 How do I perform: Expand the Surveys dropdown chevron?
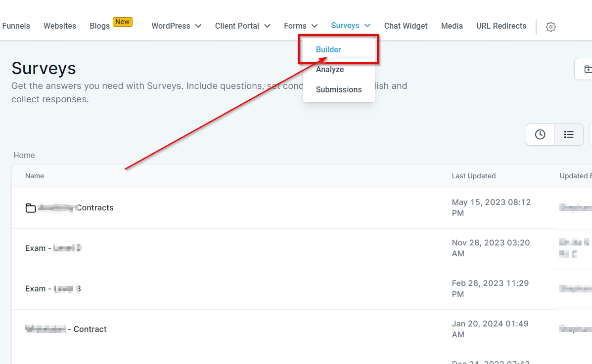[367, 26]
